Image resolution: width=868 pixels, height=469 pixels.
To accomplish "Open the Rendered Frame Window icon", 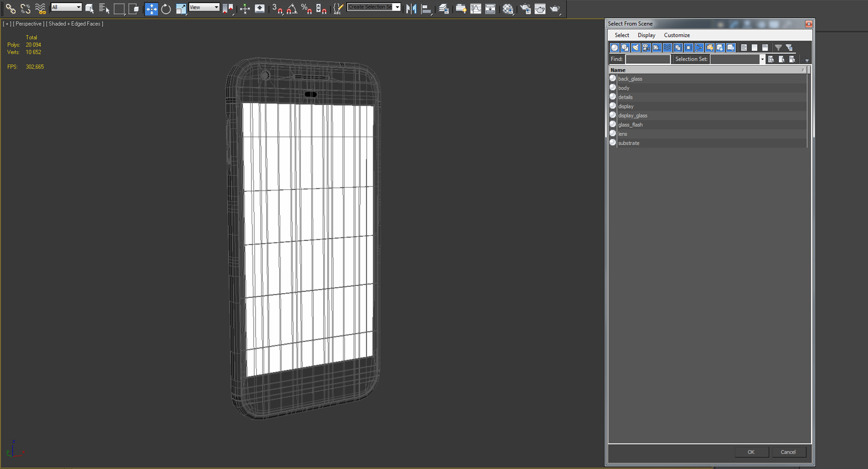I will 540,9.
